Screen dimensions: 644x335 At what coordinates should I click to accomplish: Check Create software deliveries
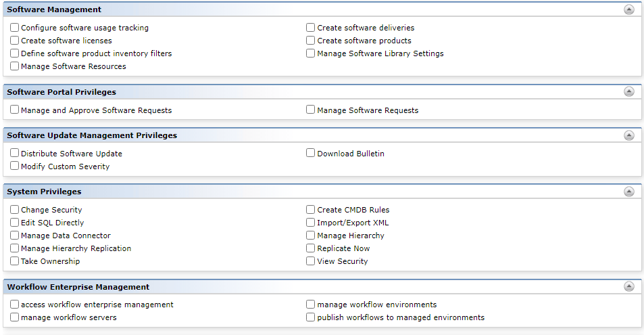coord(310,27)
